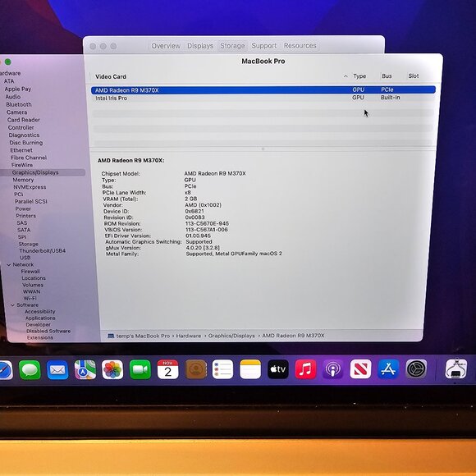Image resolution: width=476 pixels, height=476 pixels.
Task: Open Support tab in About window
Action: coord(263,45)
